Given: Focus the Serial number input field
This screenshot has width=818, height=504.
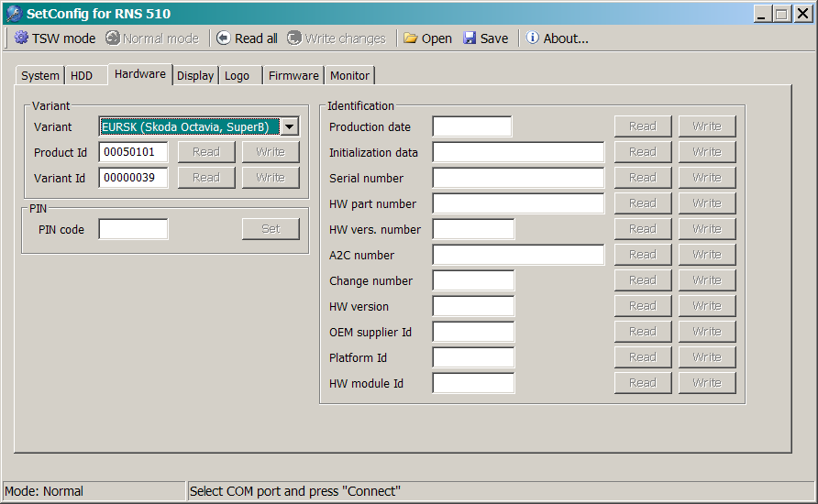Looking at the screenshot, I should pyautogui.click(x=518, y=178).
